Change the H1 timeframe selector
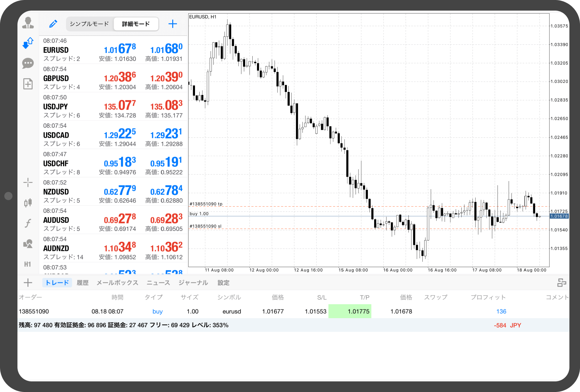 pos(28,264)
